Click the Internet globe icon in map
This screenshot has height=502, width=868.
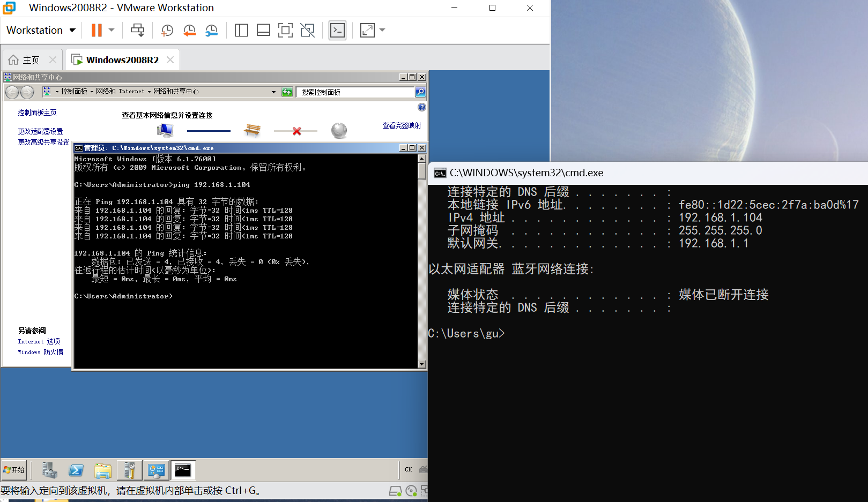coord(339,130)
